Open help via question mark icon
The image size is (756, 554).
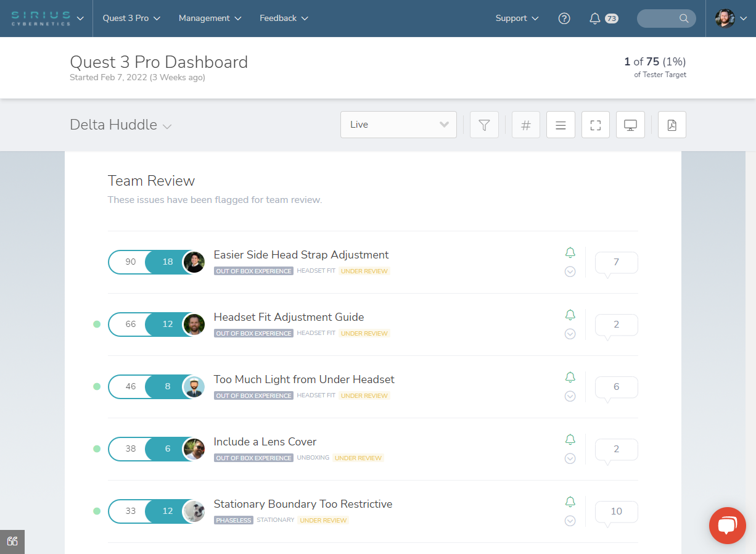click(564, 19)
